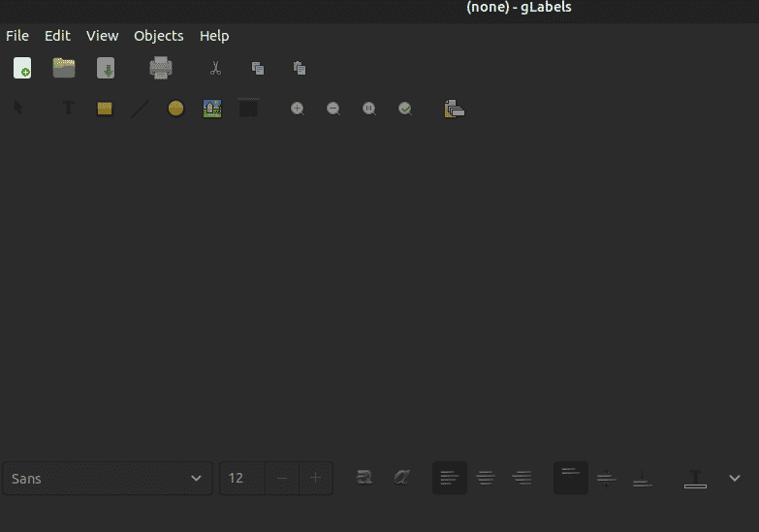
Task: Zoom in on the label
Action: [298, 109]
